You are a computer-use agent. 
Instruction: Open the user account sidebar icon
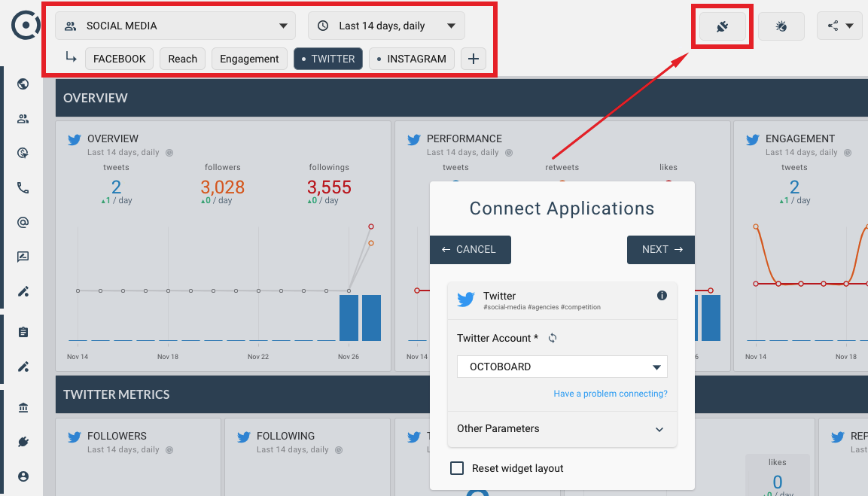pyautogui.click(x=23, y=476)
